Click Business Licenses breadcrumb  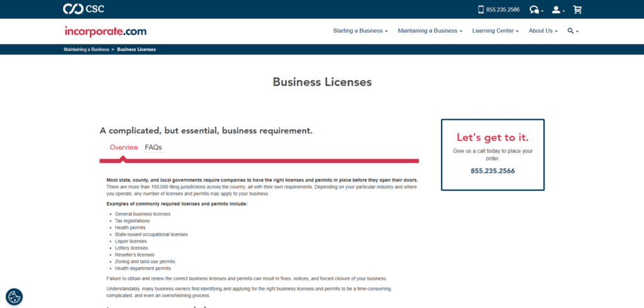[x=136, y=49]
